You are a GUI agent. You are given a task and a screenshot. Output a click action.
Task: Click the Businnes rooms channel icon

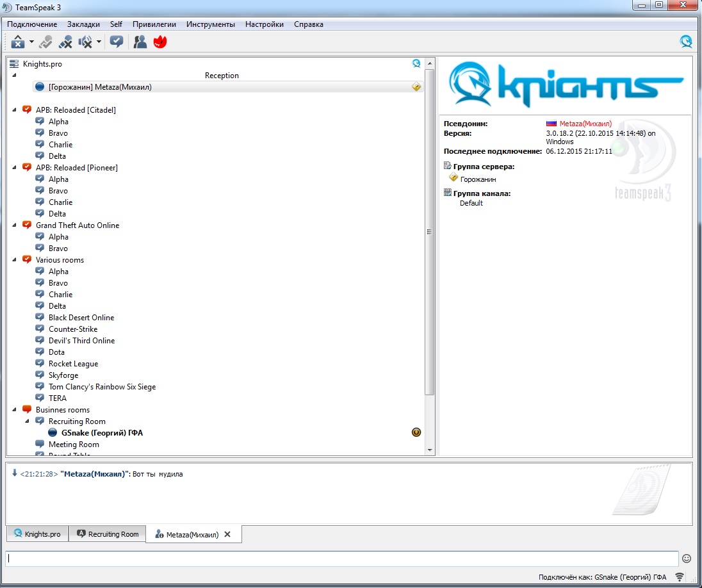coord(27,409)
